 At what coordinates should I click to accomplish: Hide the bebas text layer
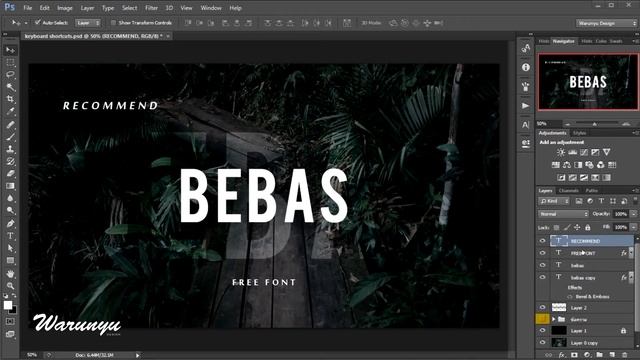[542, 265]
